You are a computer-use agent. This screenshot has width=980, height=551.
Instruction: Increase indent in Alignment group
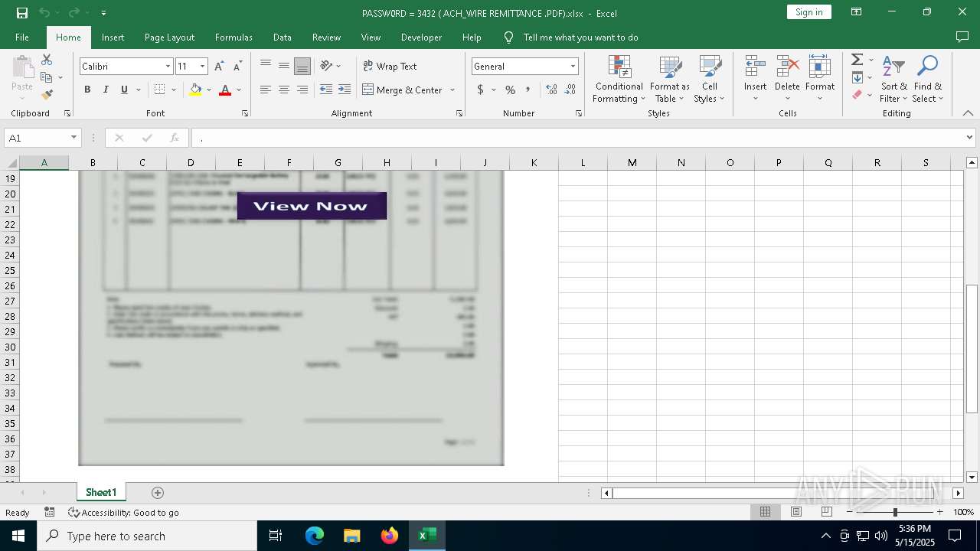coord(345,90)
